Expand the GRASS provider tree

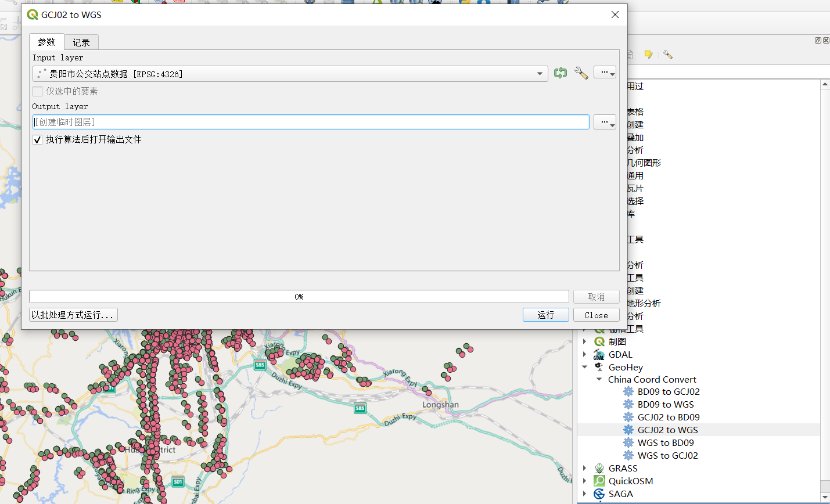pyautogui.click(x=585, y=468)
